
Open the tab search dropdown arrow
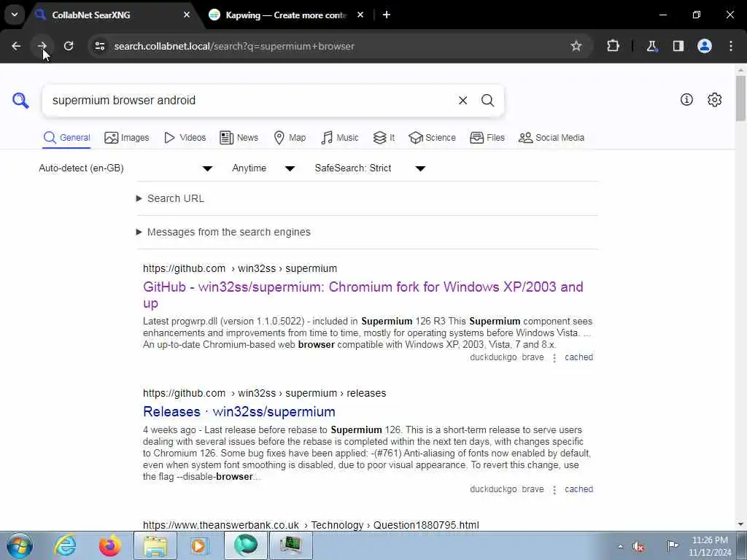coord(15,15)
